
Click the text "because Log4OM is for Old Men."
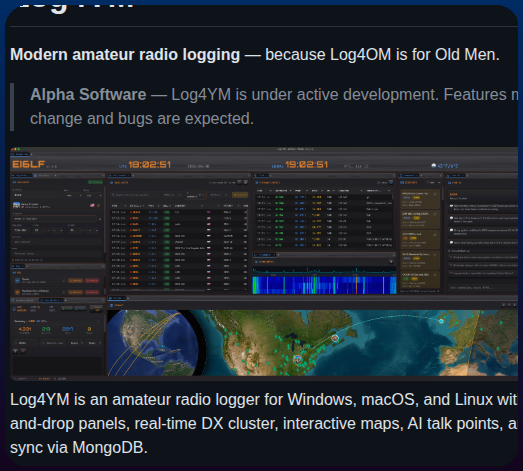click(382, 55)
